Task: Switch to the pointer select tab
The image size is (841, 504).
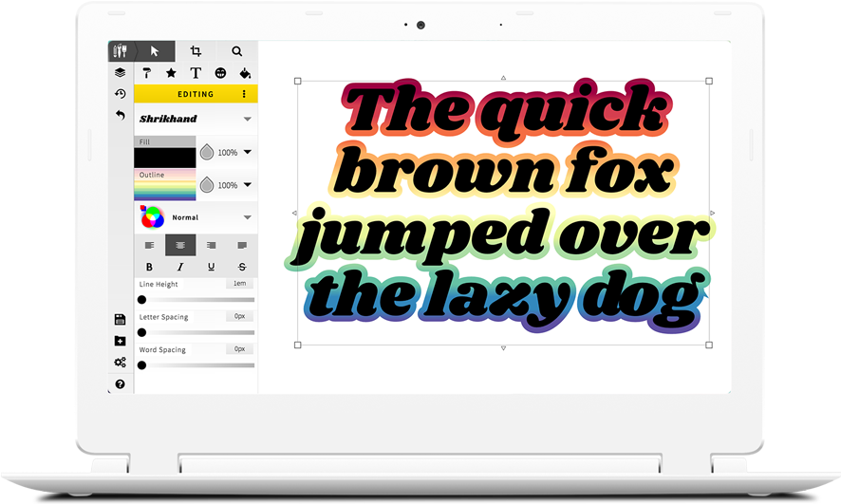Action: point(155,51)
